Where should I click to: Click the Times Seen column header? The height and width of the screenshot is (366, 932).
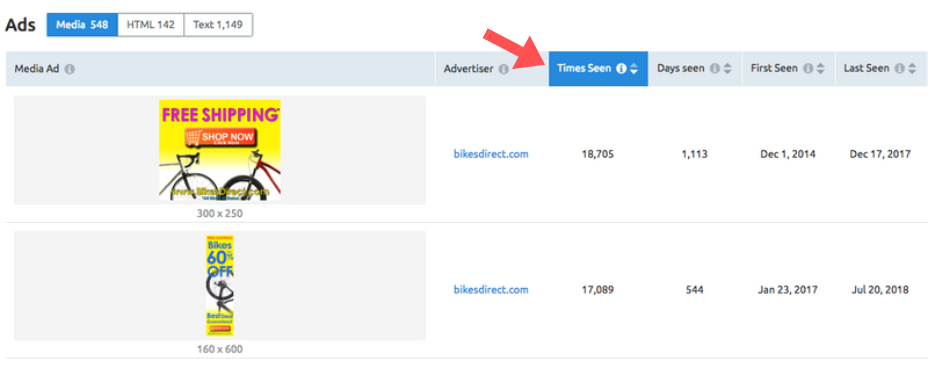[x=598, y=68]
